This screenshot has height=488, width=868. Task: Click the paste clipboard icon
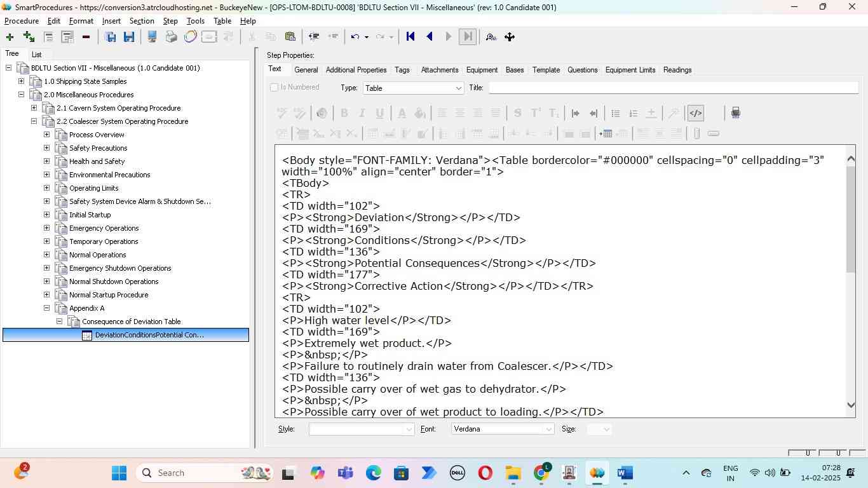(x=290, y=37)
